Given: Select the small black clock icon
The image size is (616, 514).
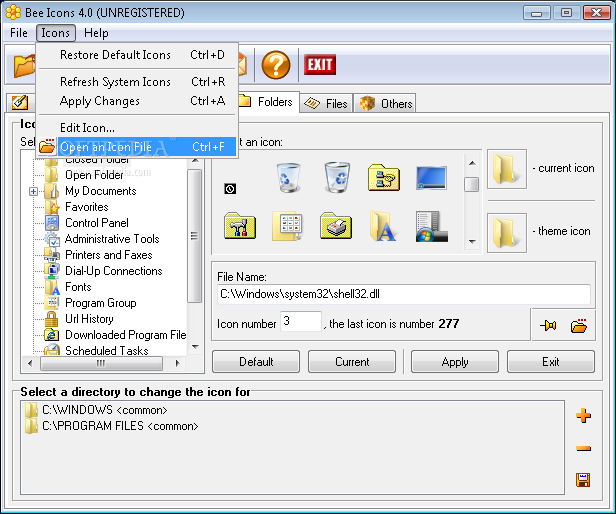Looking at the screenshot, I should click(230, 189).
